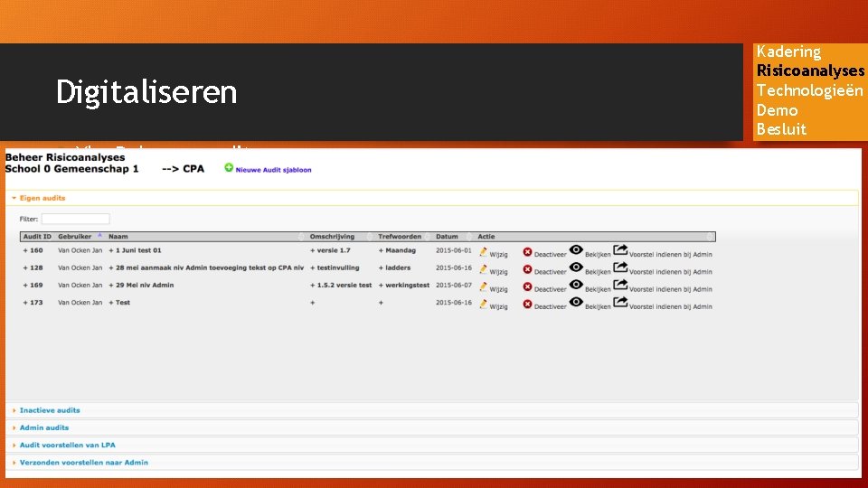This screenshot has height=488, width=868.
Task: Click the Filter input field
Action: click(75, 219)
